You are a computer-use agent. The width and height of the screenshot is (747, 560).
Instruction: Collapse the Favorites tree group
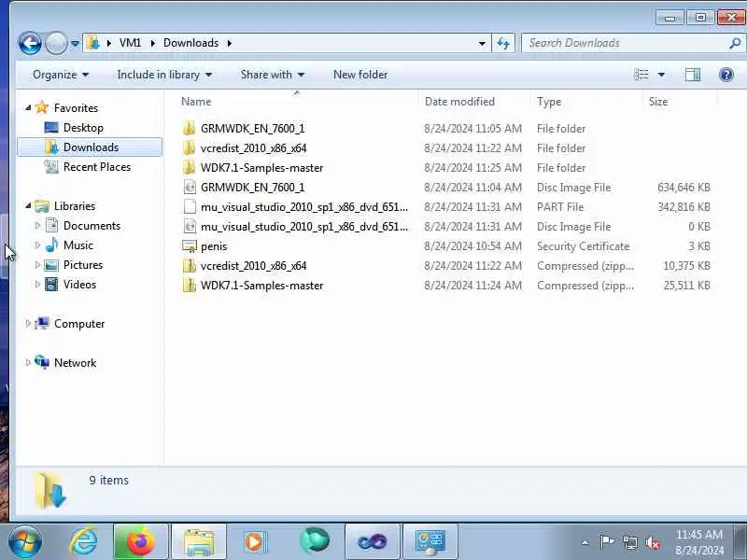pos(28,108)
